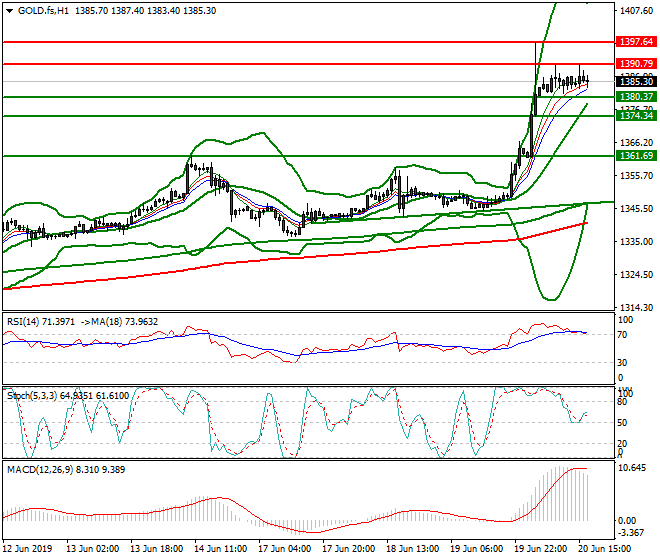
Task: Click the RSI(14) 71.3971 indicator label
Action: tap(40, 322)
